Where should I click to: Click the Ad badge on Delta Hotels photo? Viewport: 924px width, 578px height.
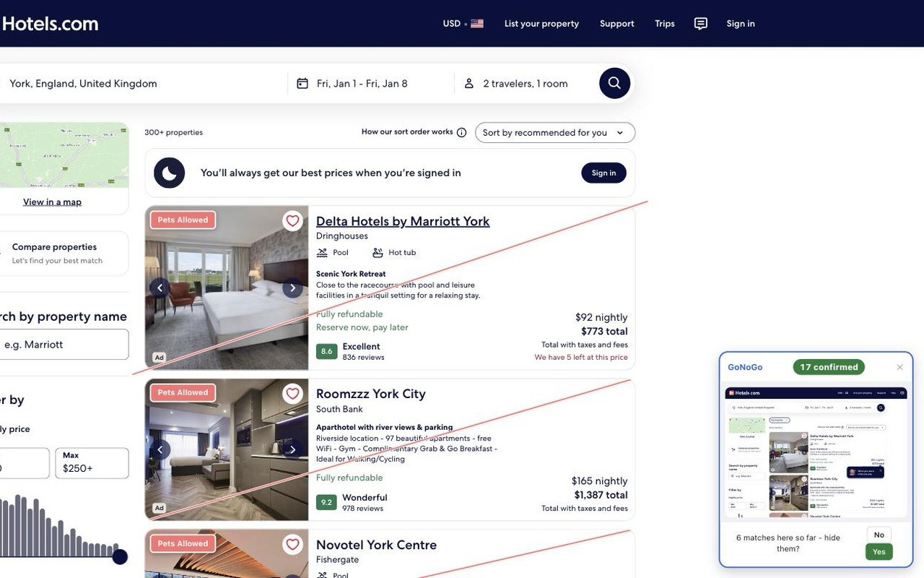click(x=160, y=358)
